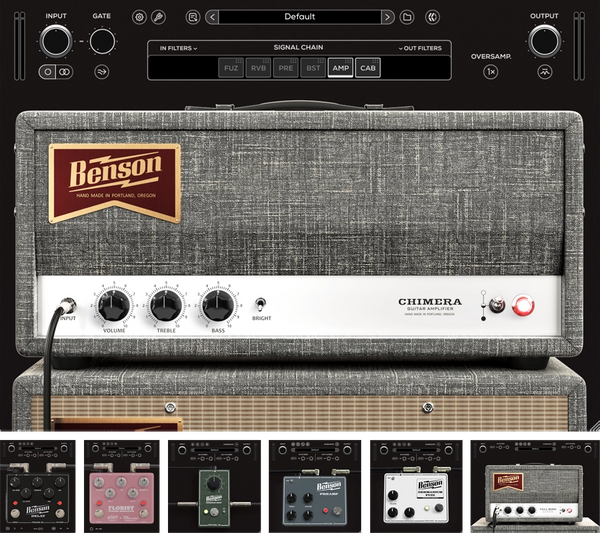Open the tuner icon beside the gear

click(158, 17)
